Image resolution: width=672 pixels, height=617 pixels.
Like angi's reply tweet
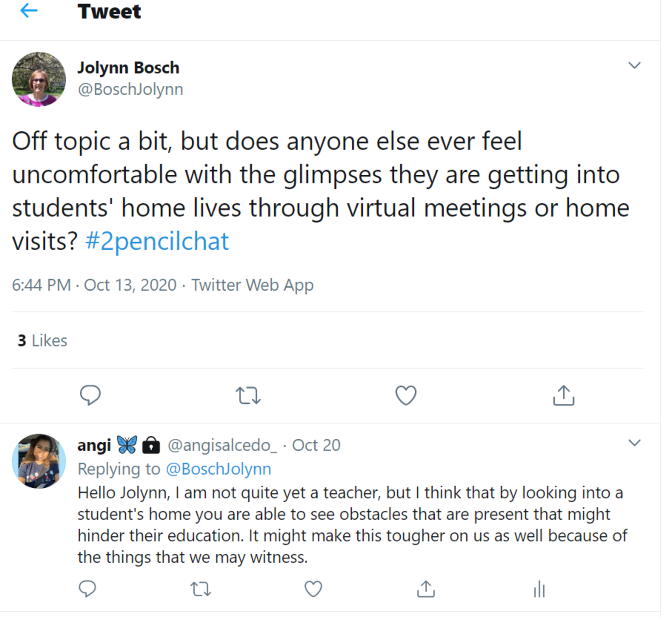(x=313, y=589)
